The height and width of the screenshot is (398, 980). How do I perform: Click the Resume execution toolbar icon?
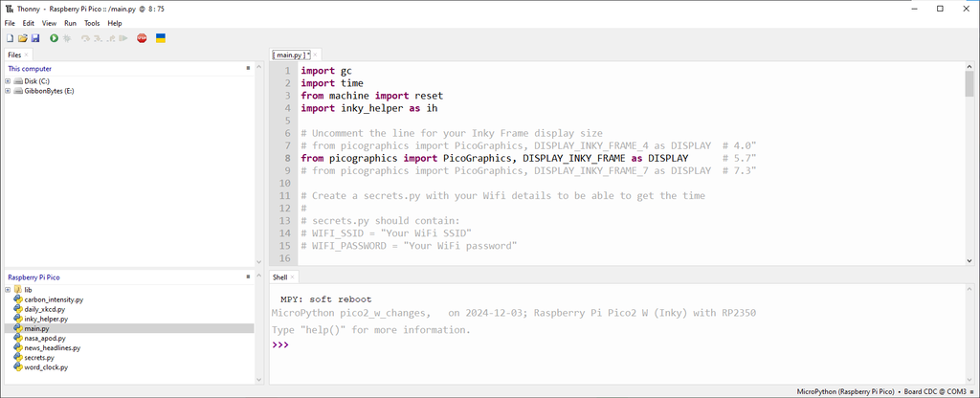coord(123,38)
